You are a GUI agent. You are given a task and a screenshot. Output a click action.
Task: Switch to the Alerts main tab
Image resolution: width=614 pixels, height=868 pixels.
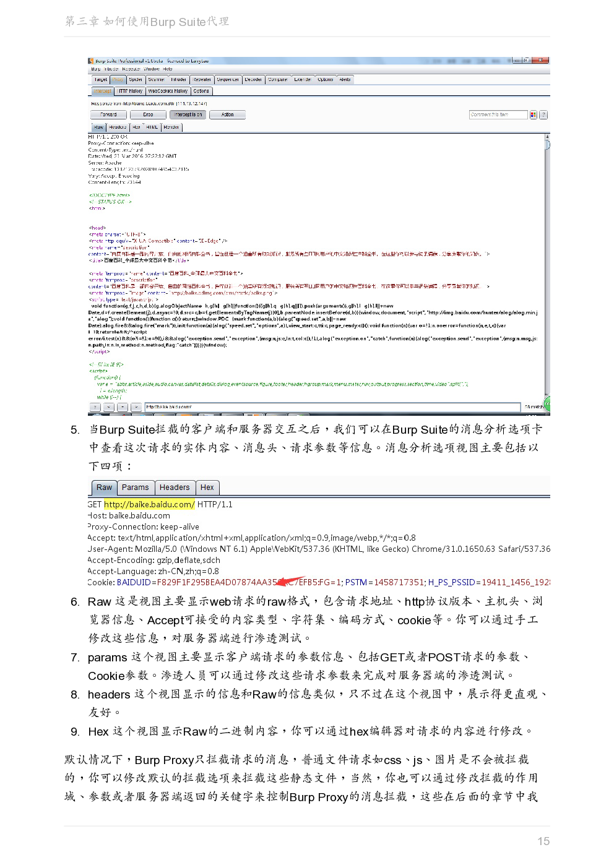[x=345, y=80]
